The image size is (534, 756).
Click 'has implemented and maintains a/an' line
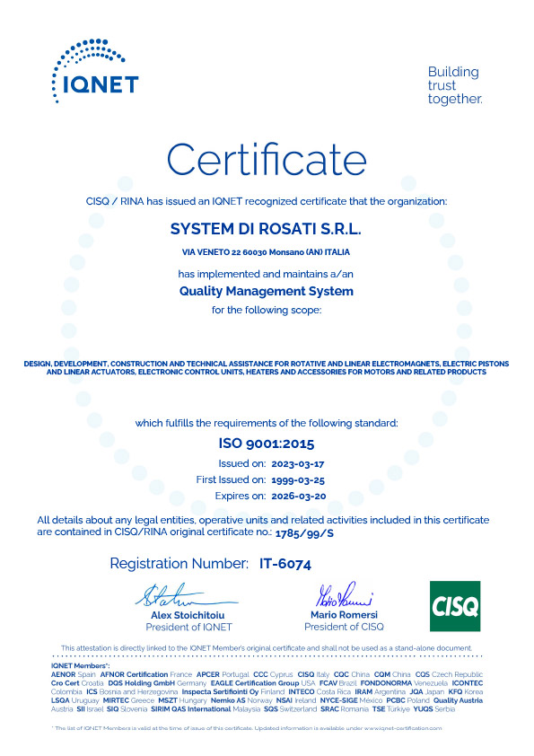pos(266,274)
